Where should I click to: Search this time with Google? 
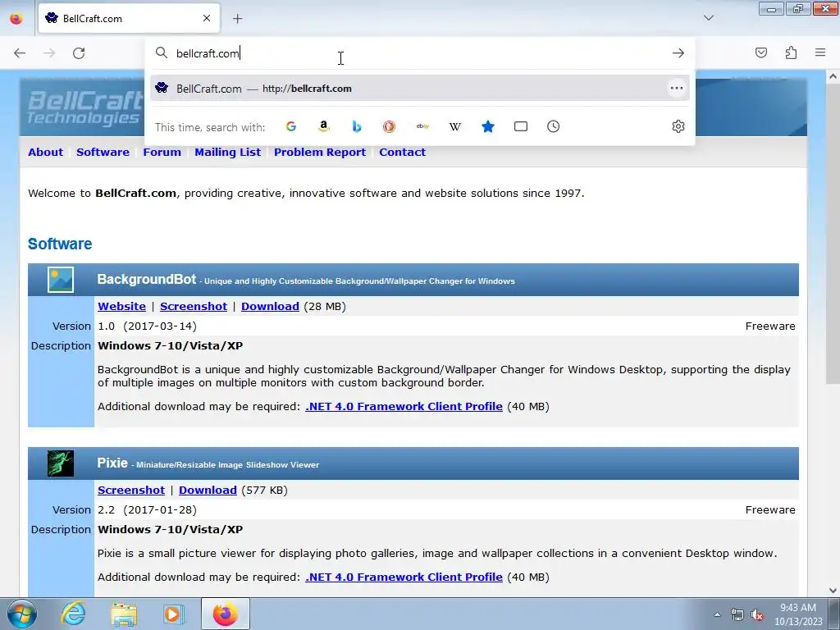point(291,126)
